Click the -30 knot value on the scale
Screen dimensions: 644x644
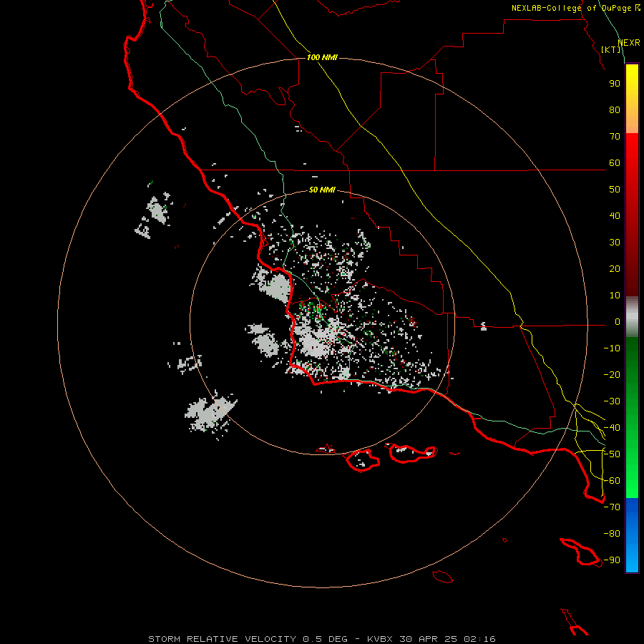[612, 401]
